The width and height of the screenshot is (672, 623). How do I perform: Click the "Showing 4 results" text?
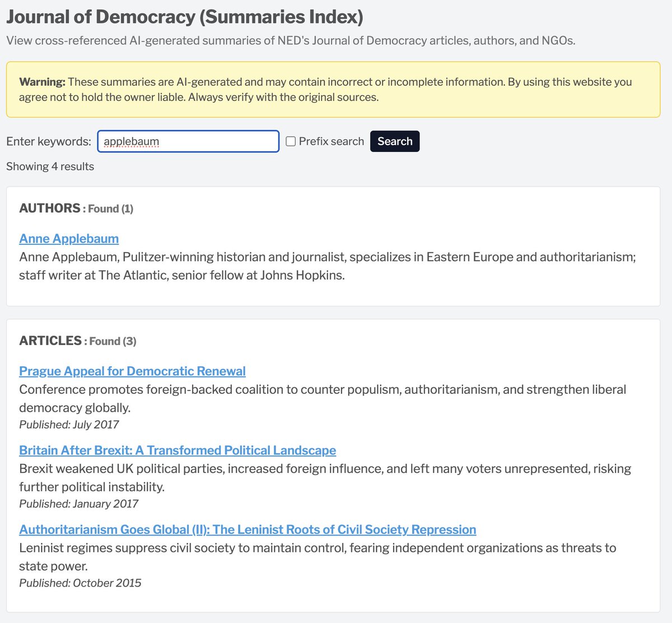50,166
